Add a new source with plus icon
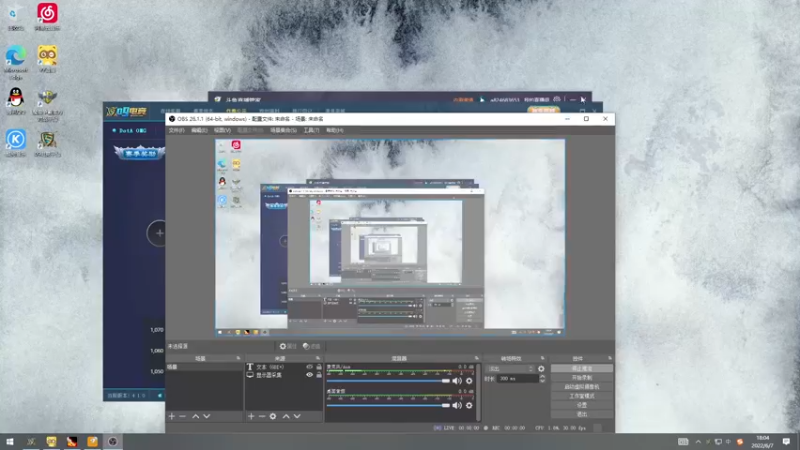This screenshot has height=450, width=800. [x=251, y=416]
